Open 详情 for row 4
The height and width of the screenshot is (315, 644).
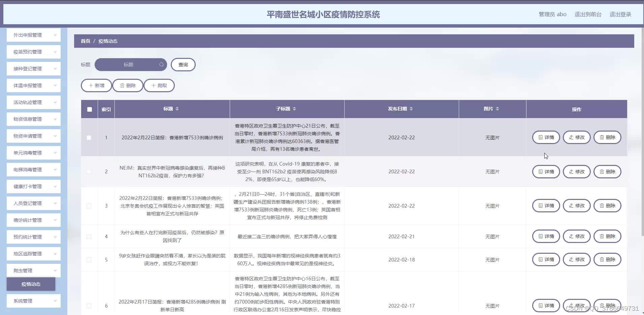coord(546,236)
